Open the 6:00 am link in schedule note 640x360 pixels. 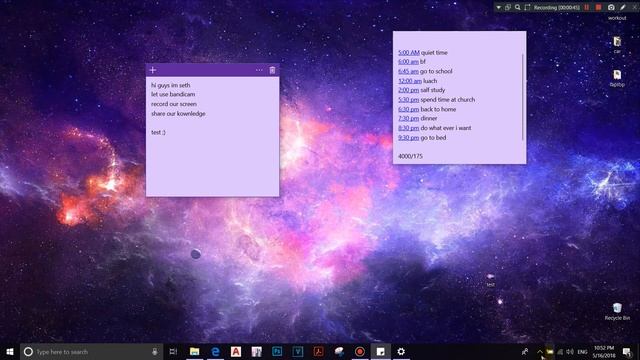409,62
